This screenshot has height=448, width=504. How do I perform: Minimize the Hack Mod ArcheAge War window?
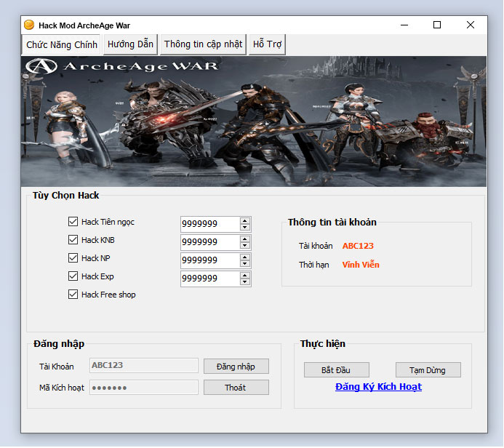click(x=404, y=25)
